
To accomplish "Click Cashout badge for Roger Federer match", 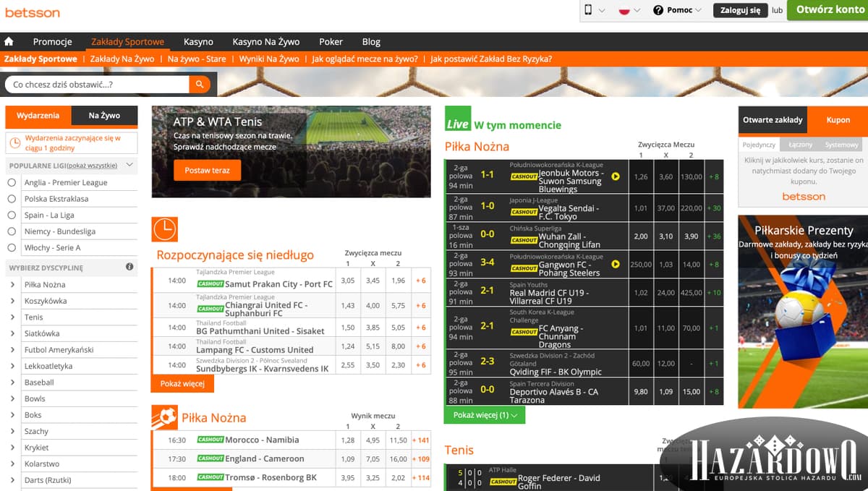I will click(x=503, y=482).
